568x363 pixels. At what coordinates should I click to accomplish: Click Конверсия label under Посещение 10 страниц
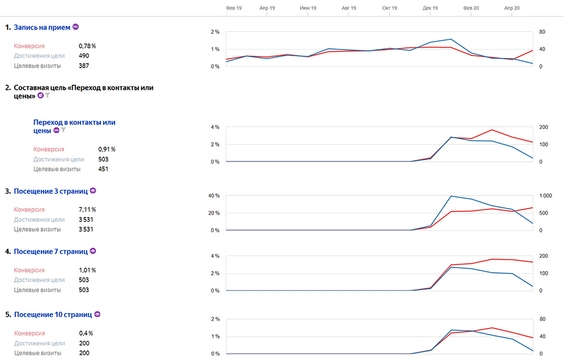29,333
